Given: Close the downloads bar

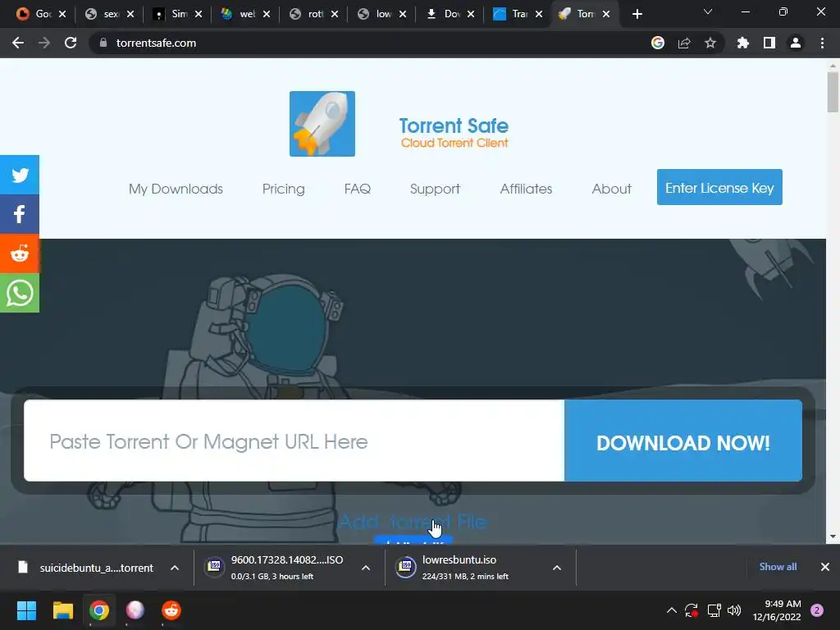Looking at the screenshot, I should pyautogui.click(x=825, y=567).
